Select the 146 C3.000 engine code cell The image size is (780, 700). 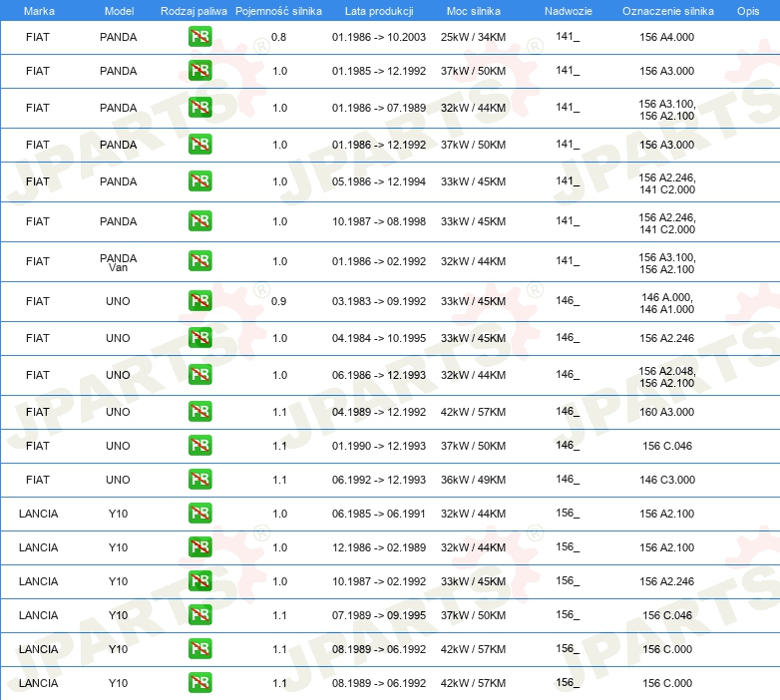click(667, 480)
